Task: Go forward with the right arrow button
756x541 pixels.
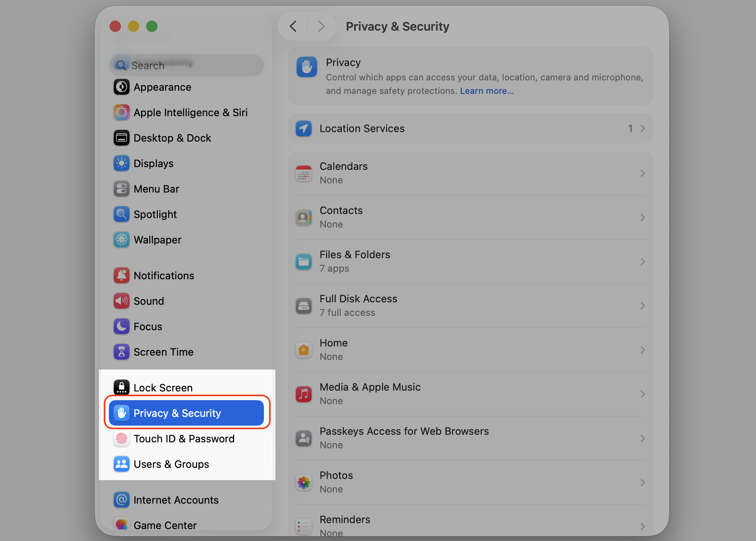Action: 321,26
